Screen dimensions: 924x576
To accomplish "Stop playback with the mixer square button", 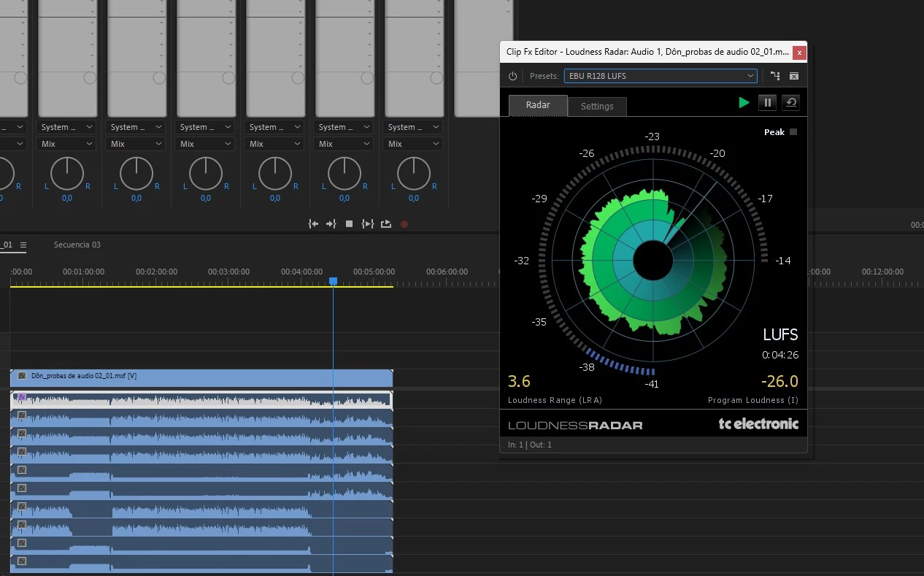I will (349, 224).
